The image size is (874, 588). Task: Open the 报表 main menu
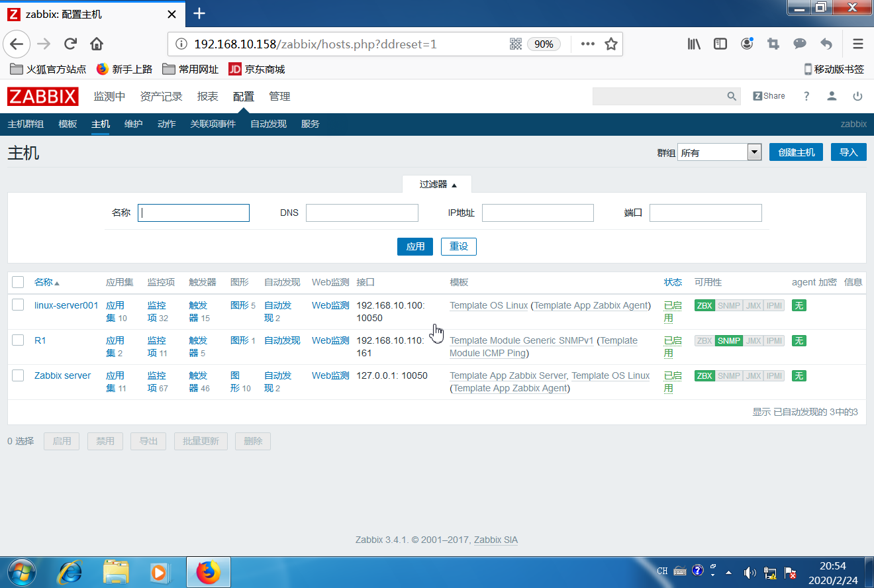[207, 97]
